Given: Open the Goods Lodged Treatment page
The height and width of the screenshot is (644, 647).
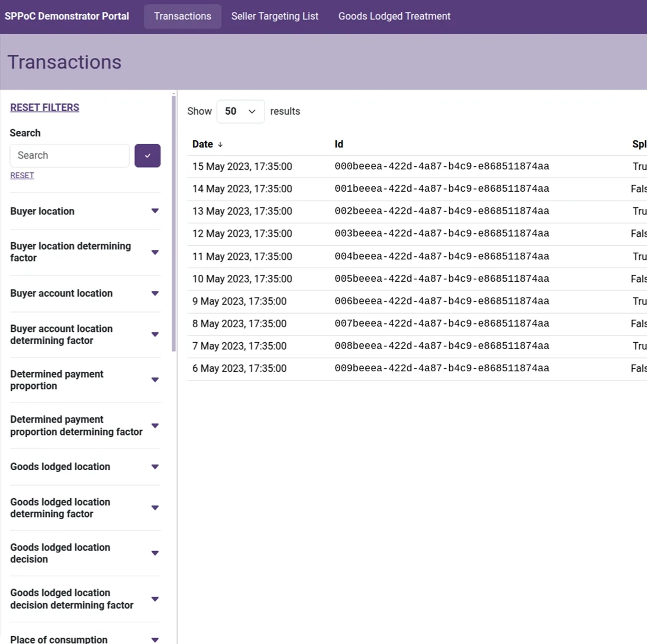Looking at the screenshot, I should point(394,16).
